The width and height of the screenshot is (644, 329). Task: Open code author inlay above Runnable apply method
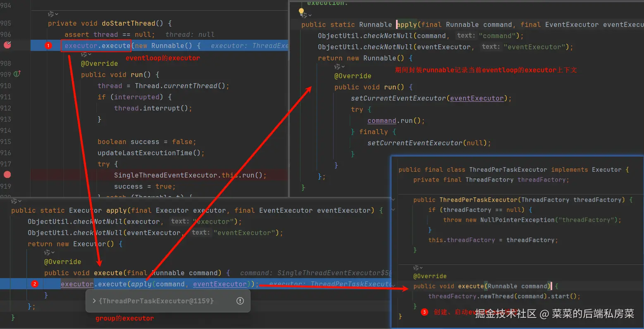[307, 15]
